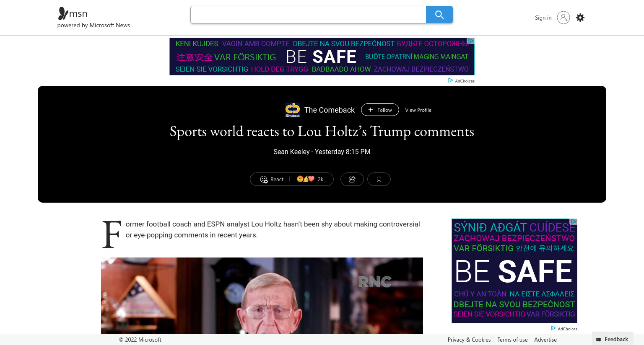Click the BE SAFE sidebar ad
The height and width of the screenshot is (345, 644).
tap(514, 271)
